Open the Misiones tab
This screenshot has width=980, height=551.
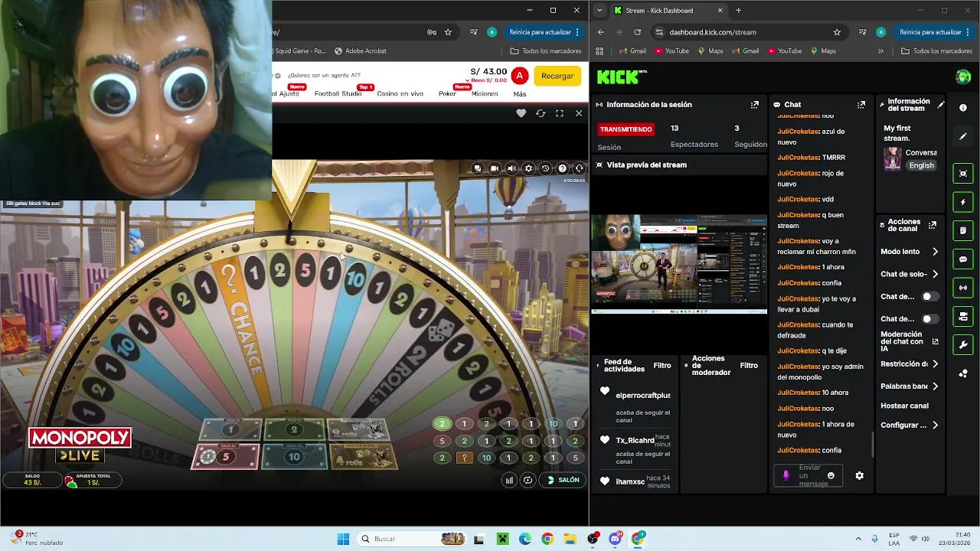point(485,93)
